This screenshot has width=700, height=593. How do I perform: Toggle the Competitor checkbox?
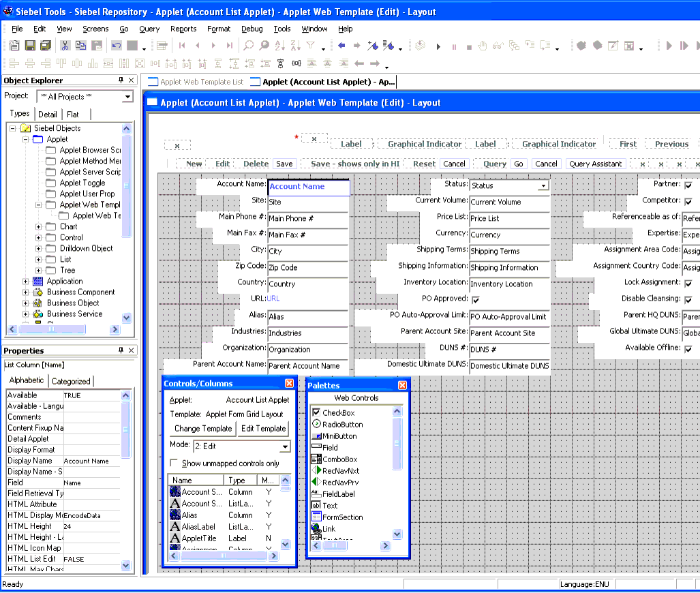[688, 201]
